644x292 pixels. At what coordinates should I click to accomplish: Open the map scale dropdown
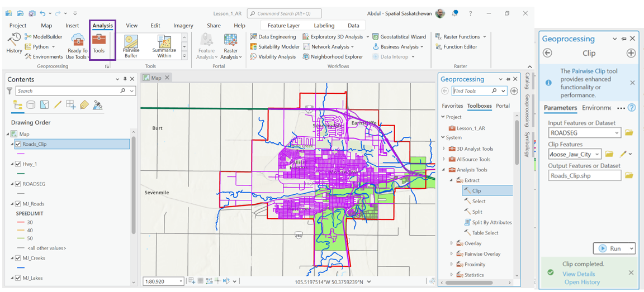(181, 281)
